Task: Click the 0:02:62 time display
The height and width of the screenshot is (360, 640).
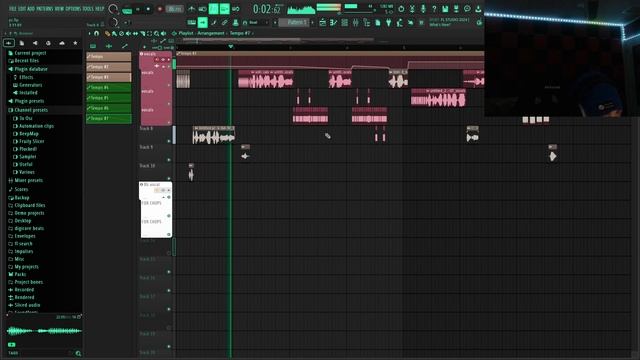Action: coord(267,9)
